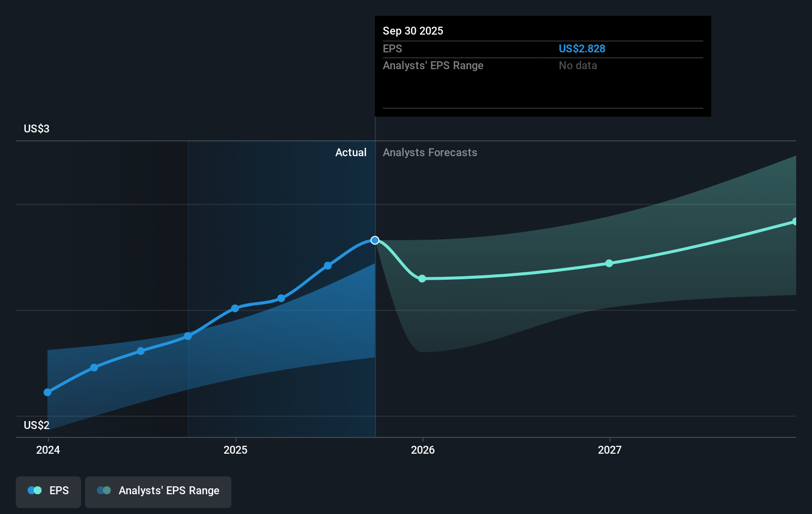This screenshot has width=812, height=514.
Task: Toggle the Actual region highlight
Action: (351, 152)
